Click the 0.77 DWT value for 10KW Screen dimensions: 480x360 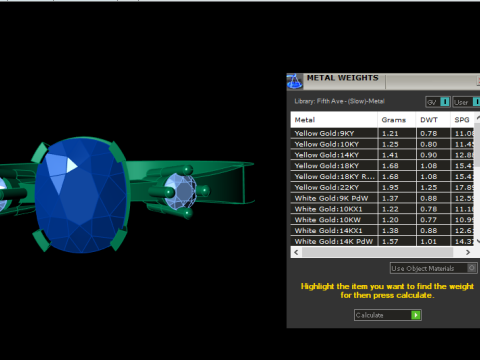(429, 220)
